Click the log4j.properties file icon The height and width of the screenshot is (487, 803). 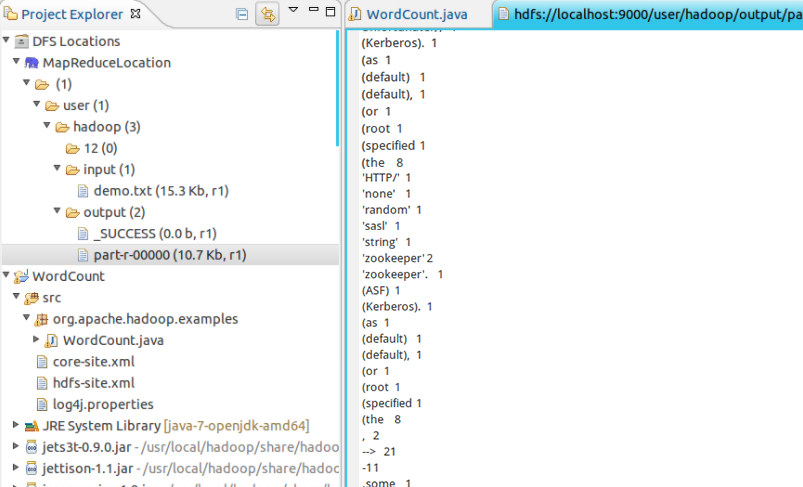pos(42,405)
